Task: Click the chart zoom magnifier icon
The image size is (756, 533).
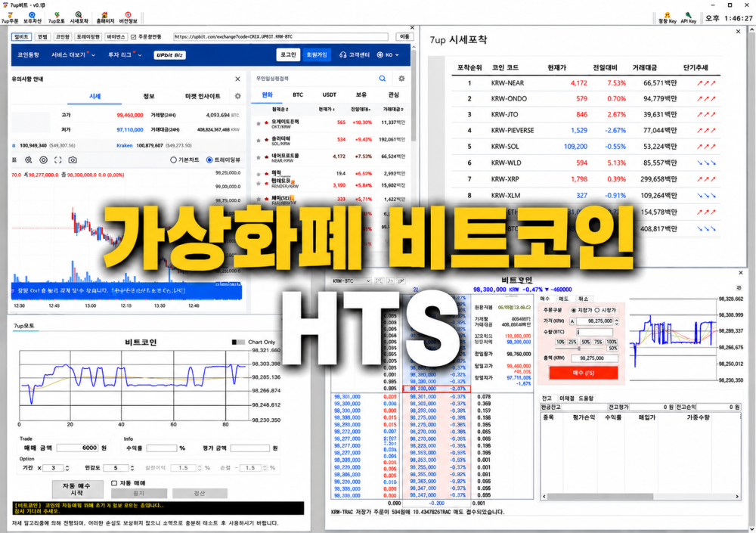Action: pos(29,160)
